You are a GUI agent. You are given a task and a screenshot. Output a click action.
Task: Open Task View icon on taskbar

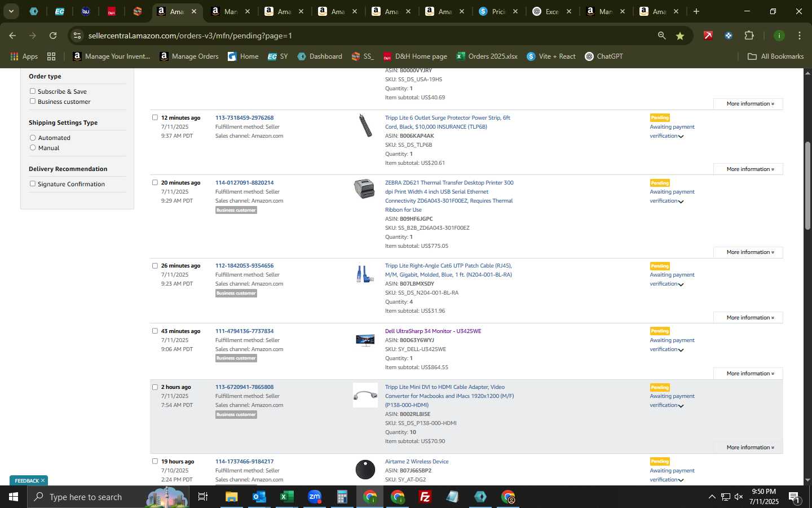pos(202,497)
